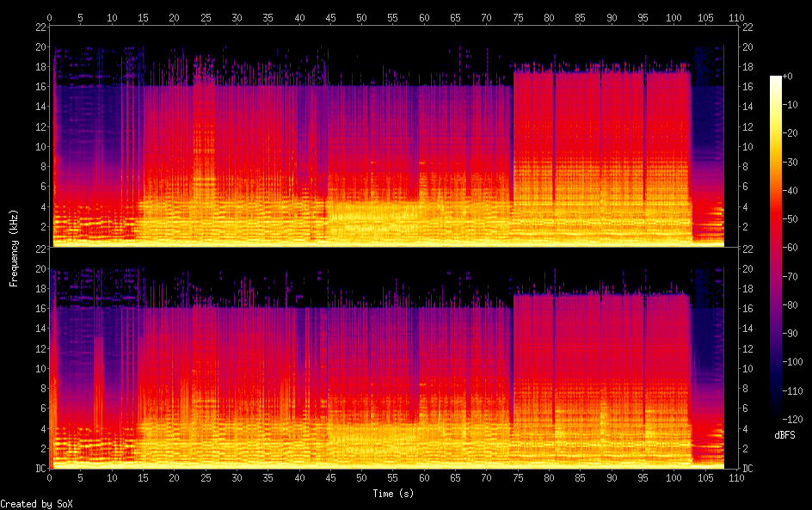Screen dimensions: 812x510
Task: Click the "75" label on the top time axis
Action: point(518,17)
